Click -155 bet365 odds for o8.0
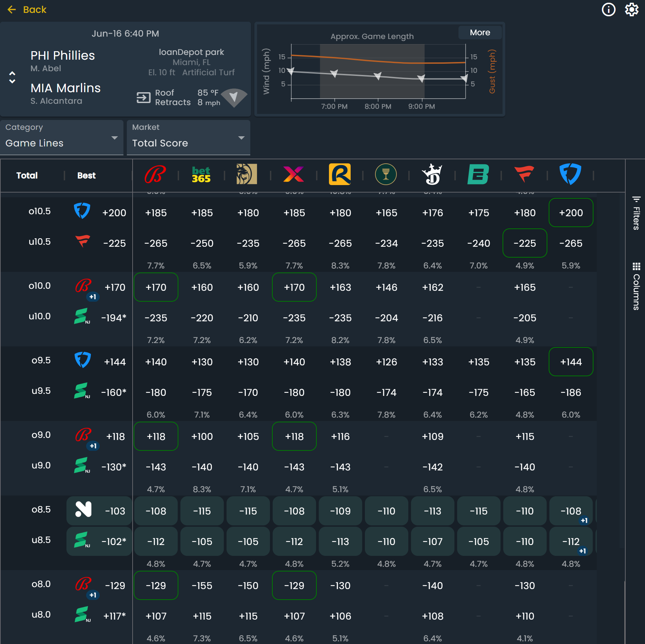 (x=202, y=586)
